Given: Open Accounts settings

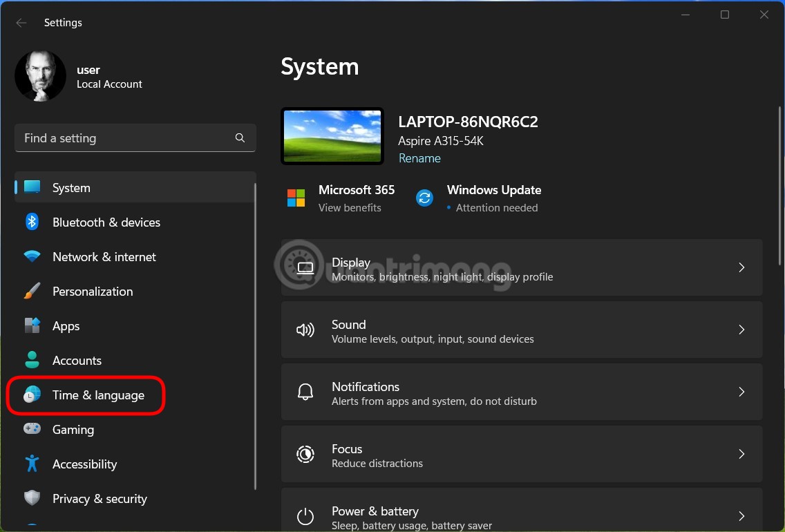Looking at the screenshot, I should coord(135,360).
